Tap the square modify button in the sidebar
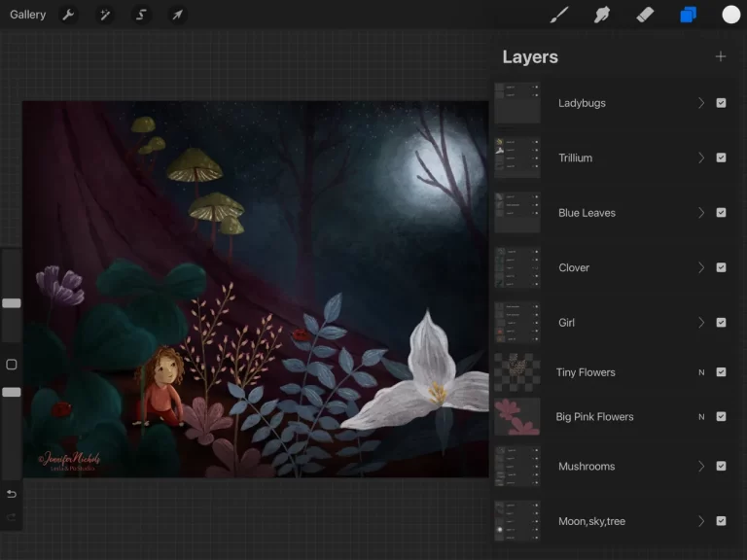 [x=12, y=365]
